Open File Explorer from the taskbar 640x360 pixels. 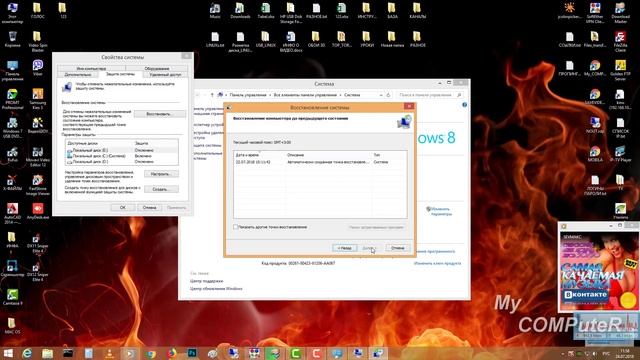(x=47, y=353)
